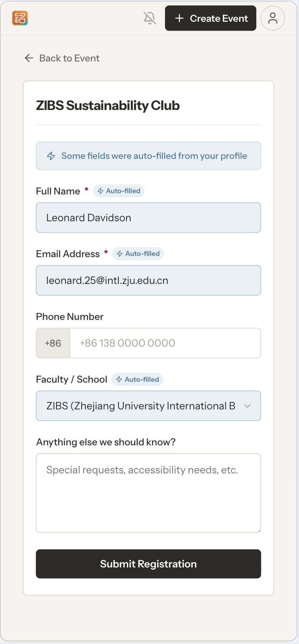Viewport: 299px width, 644px height.
Task: Toggle the Auto-filled badge next to Email Address
Action: point(138,253)
